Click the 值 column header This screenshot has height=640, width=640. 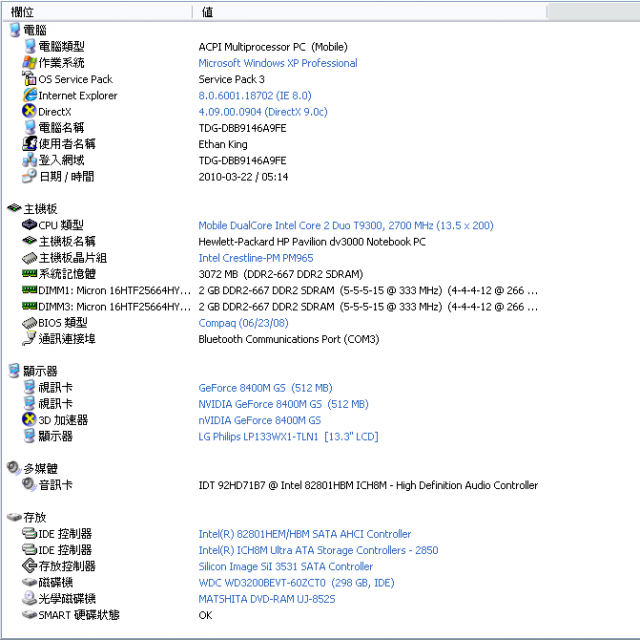pos(369,12)
